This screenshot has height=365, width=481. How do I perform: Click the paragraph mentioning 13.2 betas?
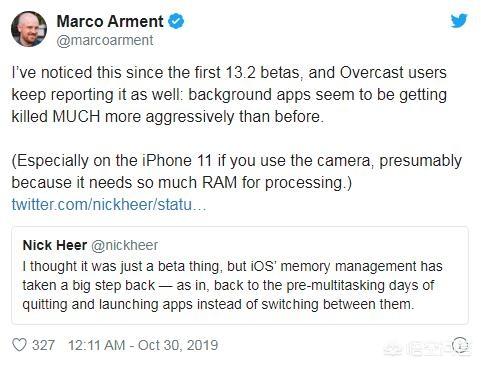229,94
